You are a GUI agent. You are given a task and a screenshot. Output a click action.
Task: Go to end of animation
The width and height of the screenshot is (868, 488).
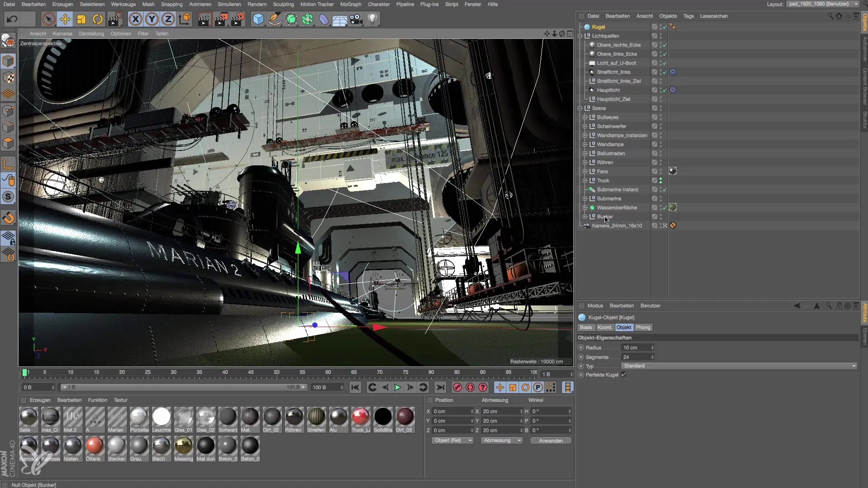coord(440,387)
